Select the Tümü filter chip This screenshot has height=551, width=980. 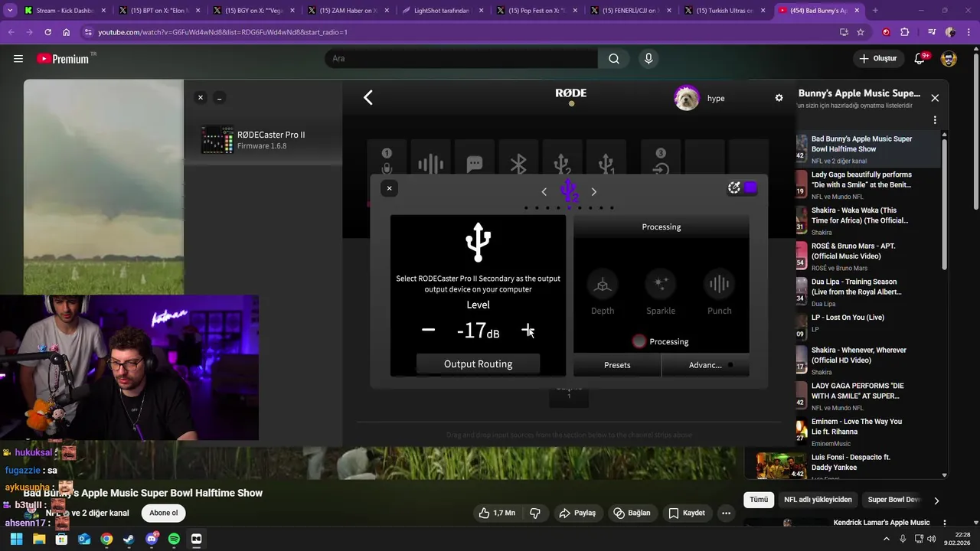click(759, 500)
